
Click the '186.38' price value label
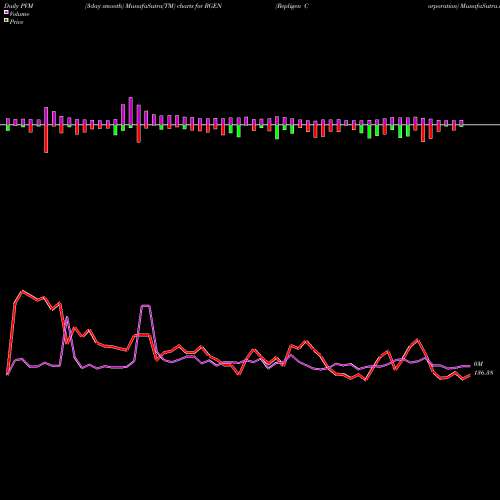pos(483,373)
